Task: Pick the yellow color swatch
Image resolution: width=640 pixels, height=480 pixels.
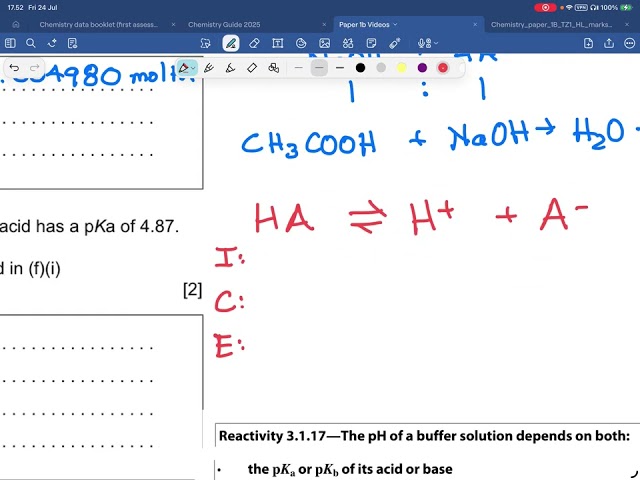Action: (402, 68)
